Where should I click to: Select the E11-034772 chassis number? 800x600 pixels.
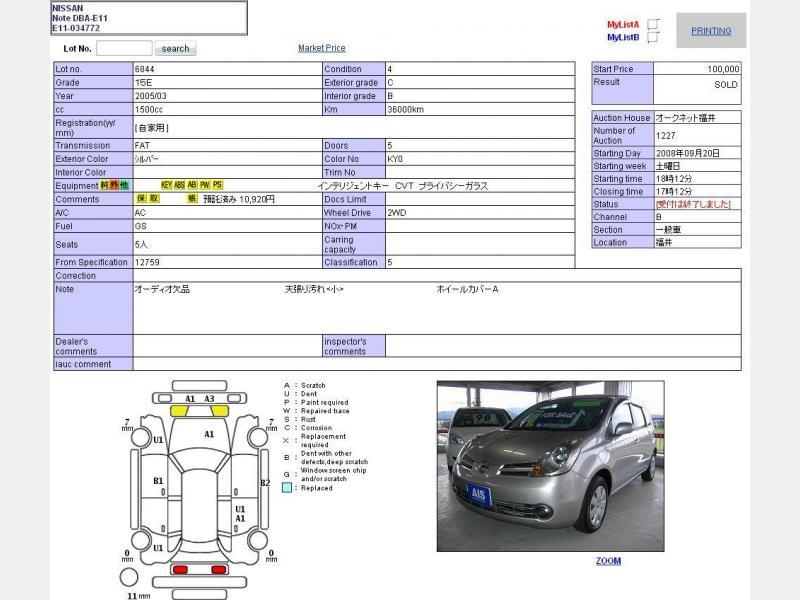click(76, 28)
